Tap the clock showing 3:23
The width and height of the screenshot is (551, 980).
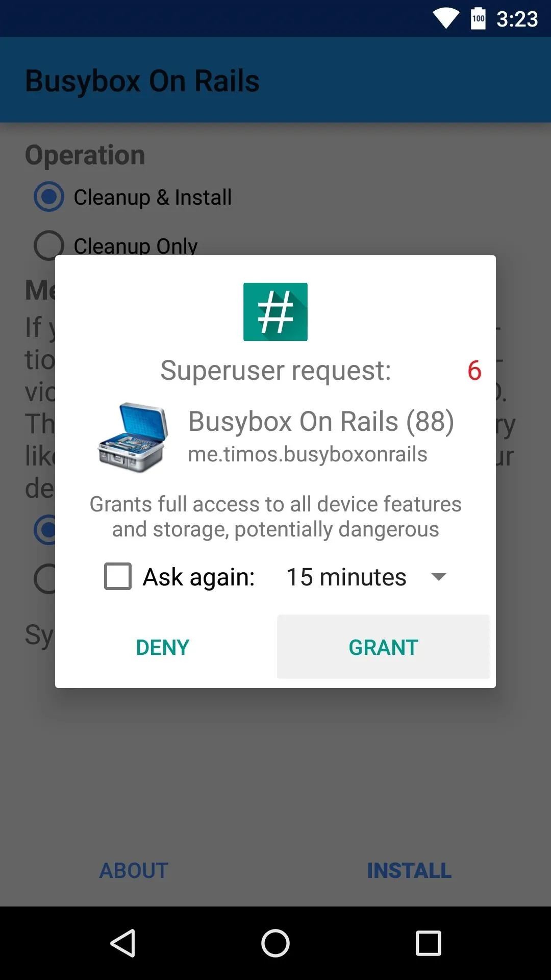517,19
